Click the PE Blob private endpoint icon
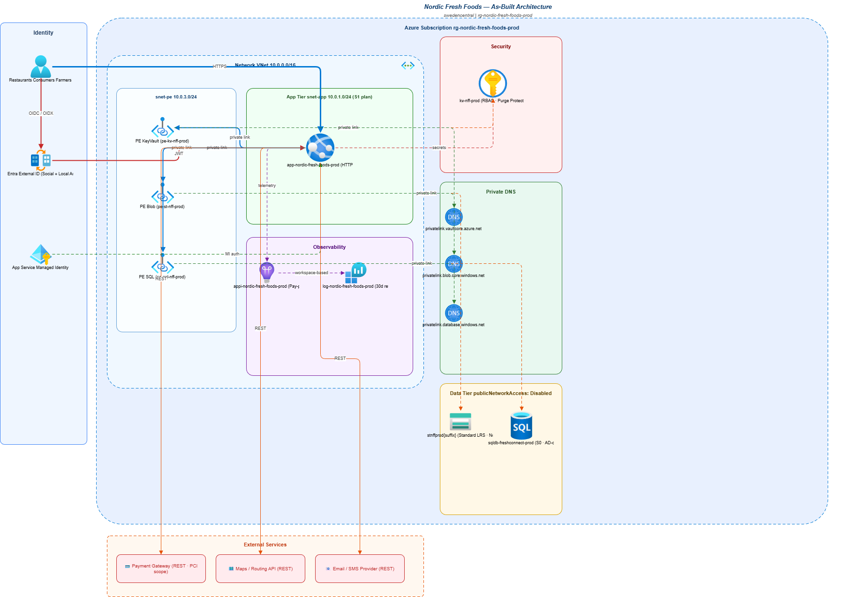 pyautogui.click(x=162, y=196)
